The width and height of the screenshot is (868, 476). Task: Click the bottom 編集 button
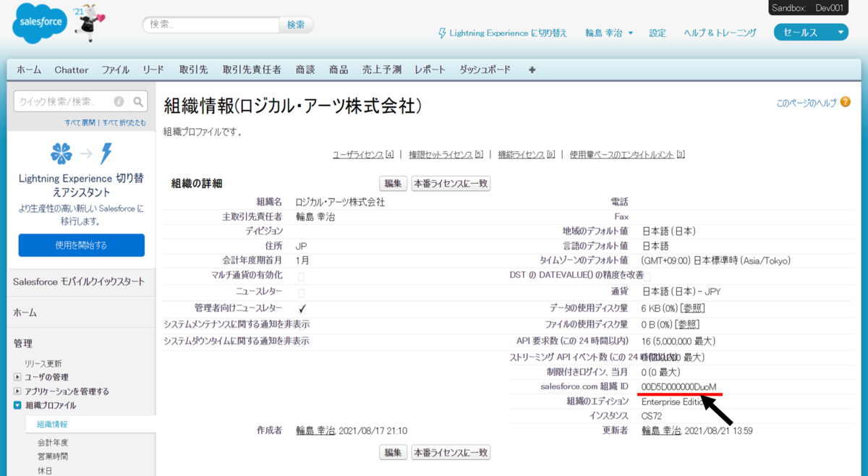(x=393, y=453)
